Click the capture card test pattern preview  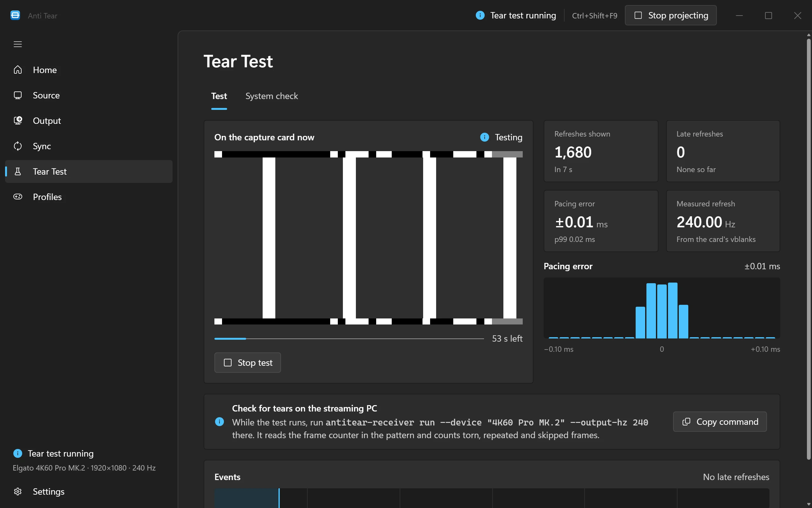pyautogui.click(x=369, y=238)
